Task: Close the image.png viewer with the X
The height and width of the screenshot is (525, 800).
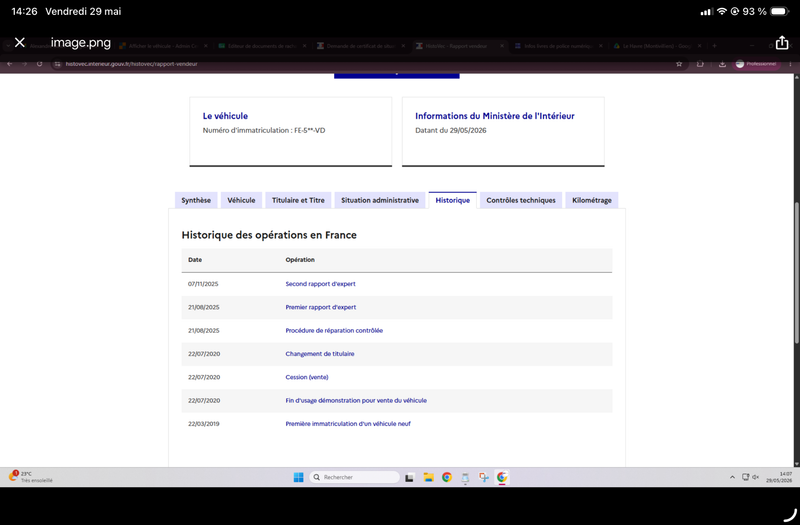Action: pos(19,42)
